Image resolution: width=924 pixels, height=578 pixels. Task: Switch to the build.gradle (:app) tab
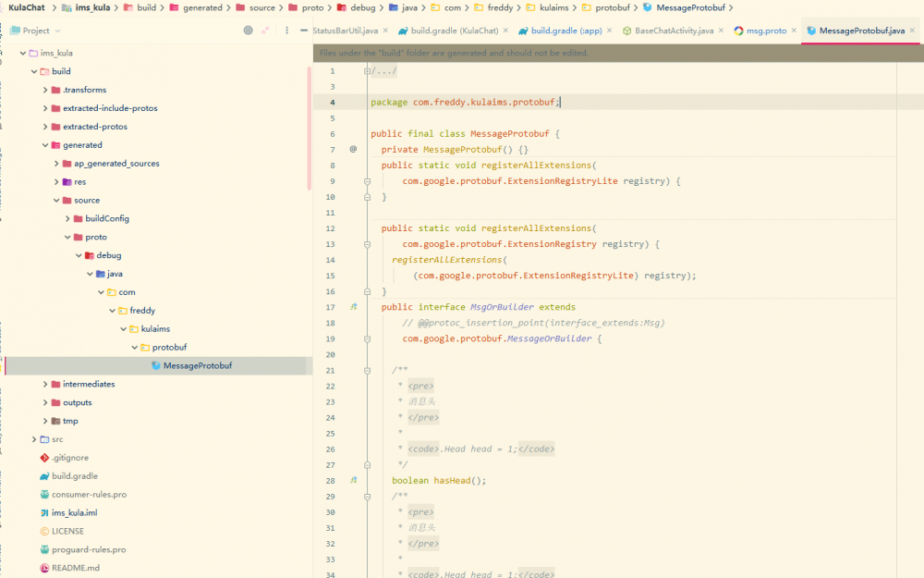coord(565,31)
